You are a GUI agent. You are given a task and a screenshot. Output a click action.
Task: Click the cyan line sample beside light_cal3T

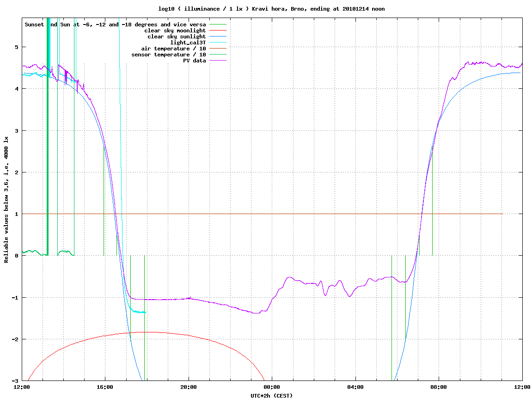(x=218, y=43)
